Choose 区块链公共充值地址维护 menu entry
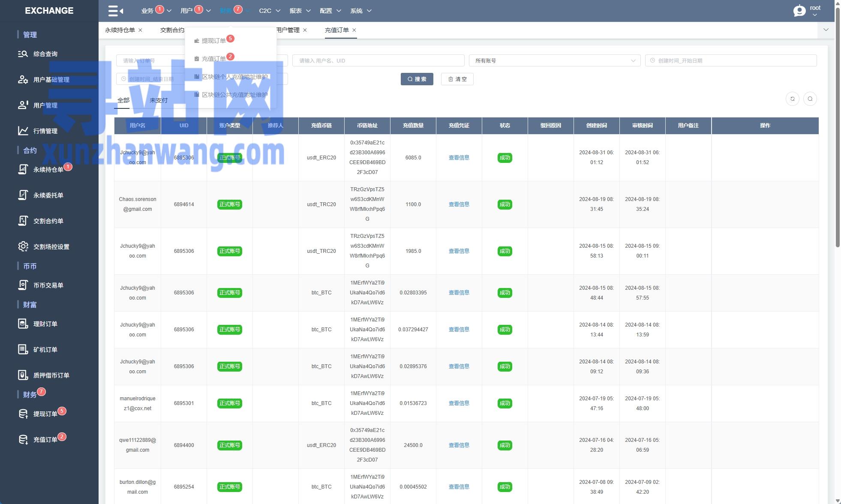The width and height of the screenshot is (841, 504). [x=231, y=95]
